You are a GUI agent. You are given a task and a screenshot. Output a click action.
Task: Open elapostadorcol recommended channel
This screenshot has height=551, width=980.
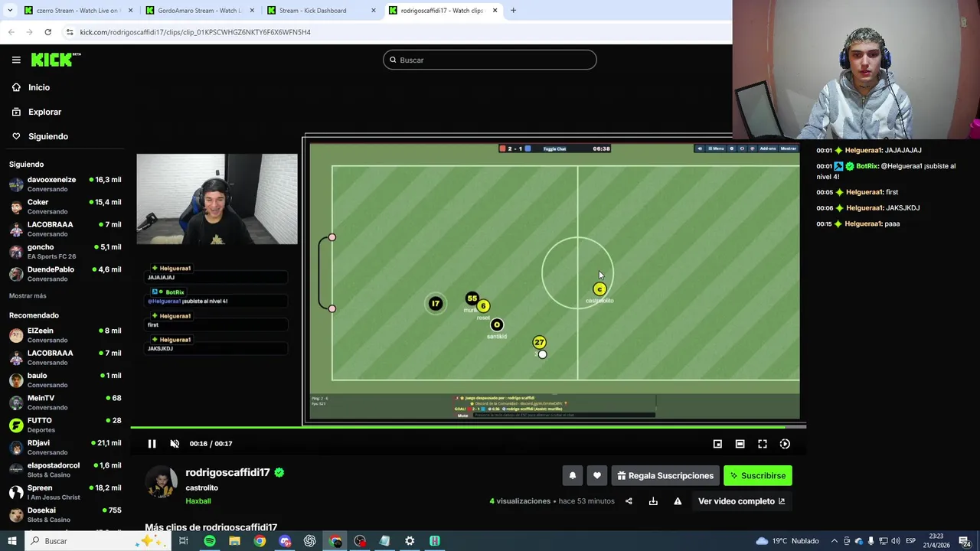point(65,470)
